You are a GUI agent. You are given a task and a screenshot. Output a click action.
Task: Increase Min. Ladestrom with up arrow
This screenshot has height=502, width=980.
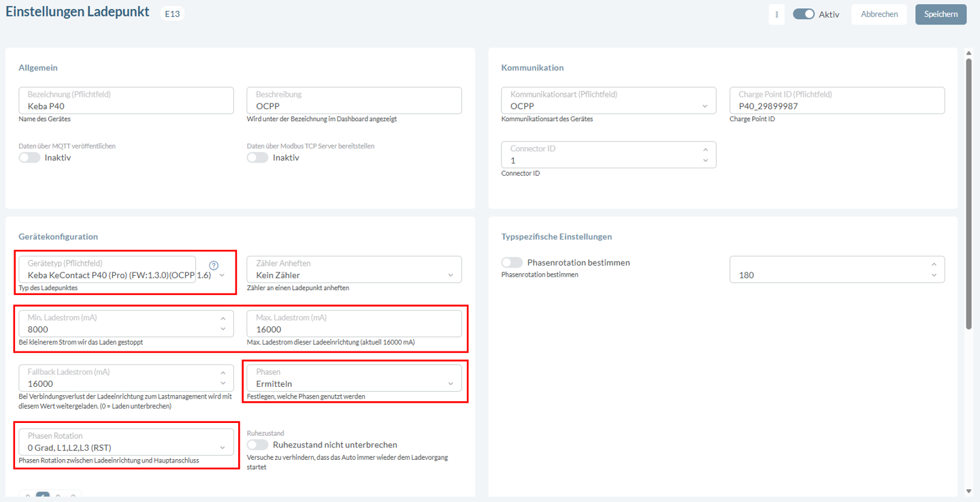[x=223, y=318]
